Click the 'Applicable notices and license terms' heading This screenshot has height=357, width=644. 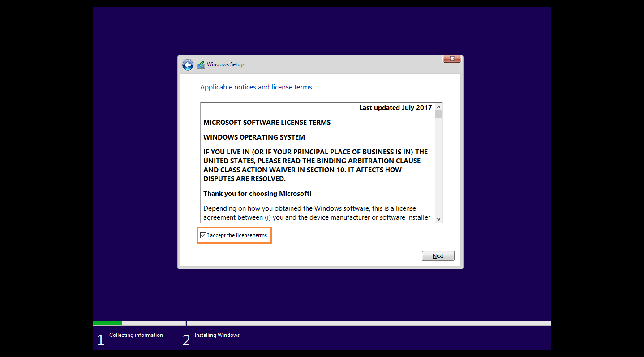coord(256,87)
